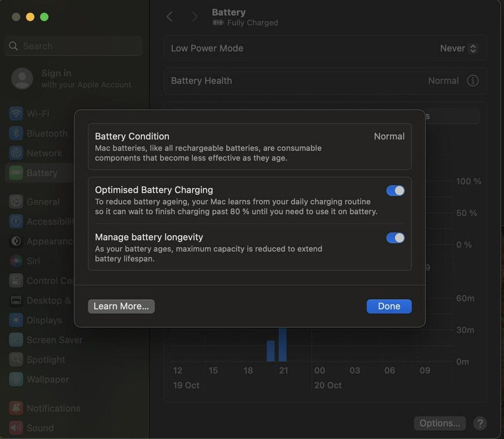Viewport: 504px width, 439px height.
Task: Click the Spotlight magnifier icon
Action: 16,360
